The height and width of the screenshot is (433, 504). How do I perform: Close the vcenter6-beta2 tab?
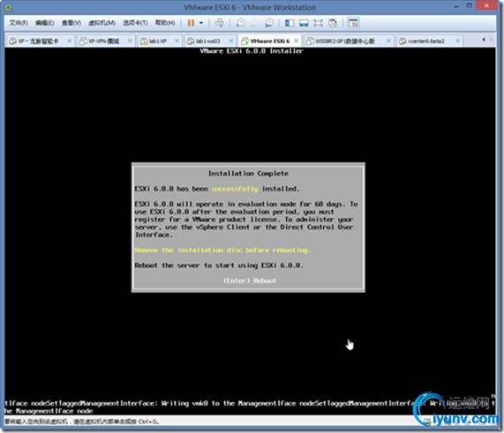click(458, 41)
